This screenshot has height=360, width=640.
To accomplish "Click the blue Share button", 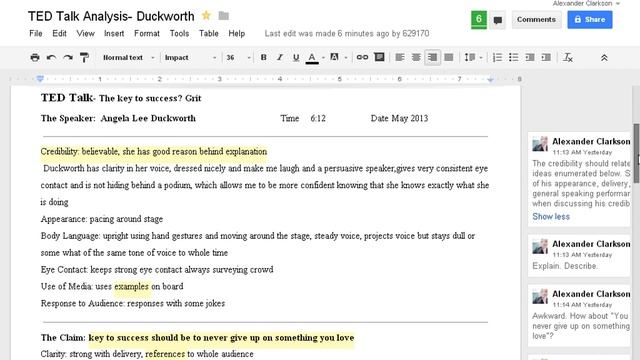I will (x=589, y=20).
